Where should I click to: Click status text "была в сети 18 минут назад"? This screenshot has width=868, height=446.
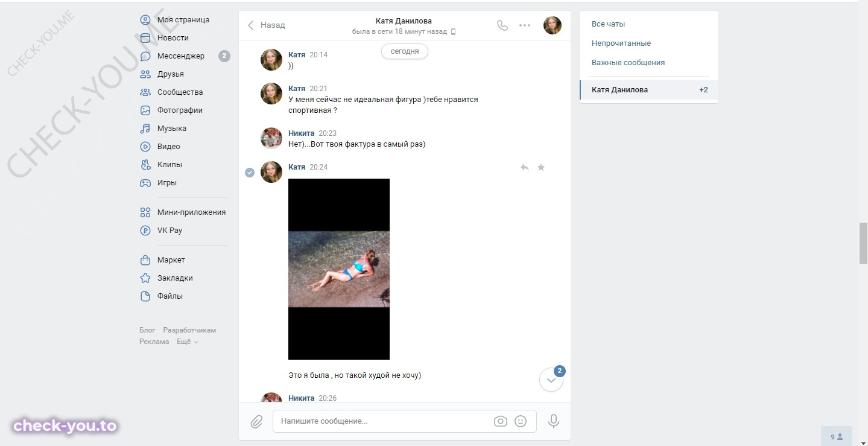400,31
